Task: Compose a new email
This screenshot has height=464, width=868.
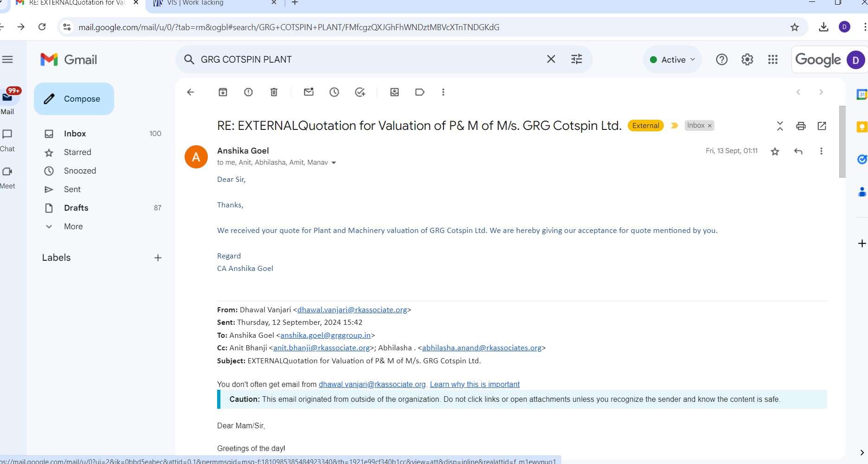Action: (74, 99)
